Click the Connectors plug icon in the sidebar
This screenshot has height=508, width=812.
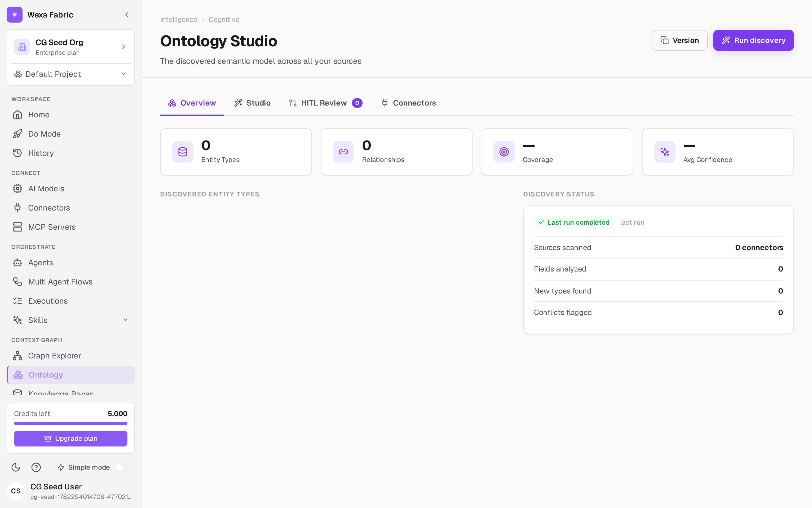(17, 208)
